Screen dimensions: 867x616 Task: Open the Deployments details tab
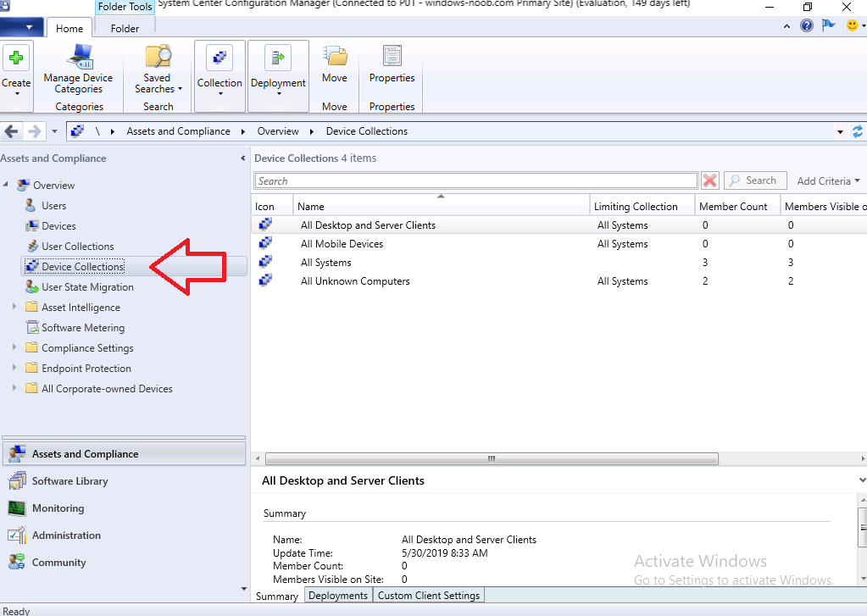click(x=338, y=596)
